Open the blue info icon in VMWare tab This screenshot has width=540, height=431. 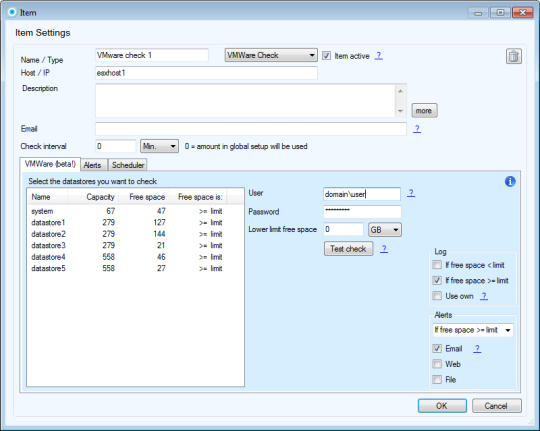(x=510, y=181)
